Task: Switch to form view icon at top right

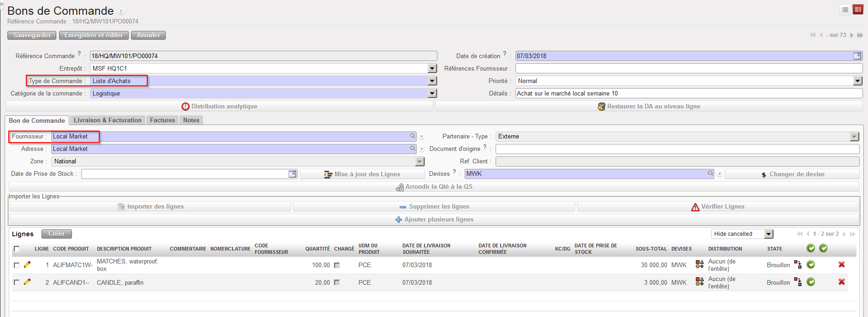Action: click(858, 10)
